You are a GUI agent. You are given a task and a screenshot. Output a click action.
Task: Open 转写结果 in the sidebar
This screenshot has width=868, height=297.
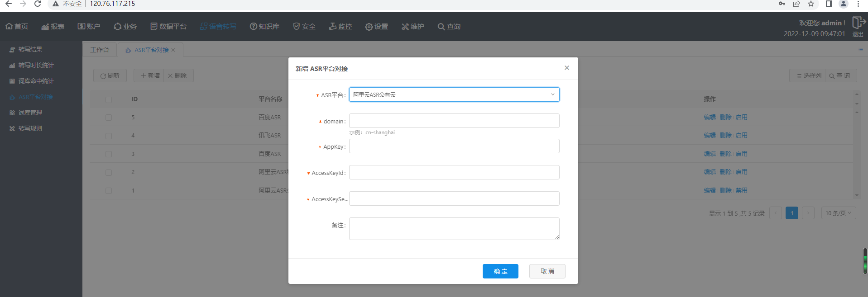(30, 49)
